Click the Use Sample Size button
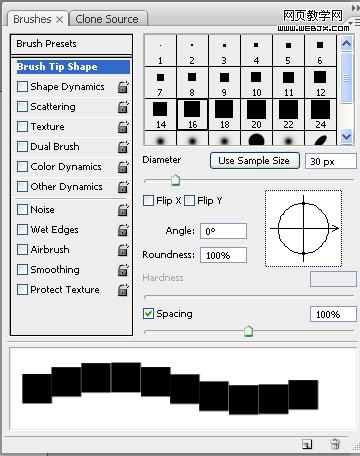The height and width of the screenshot is (456, 360). 255,161
